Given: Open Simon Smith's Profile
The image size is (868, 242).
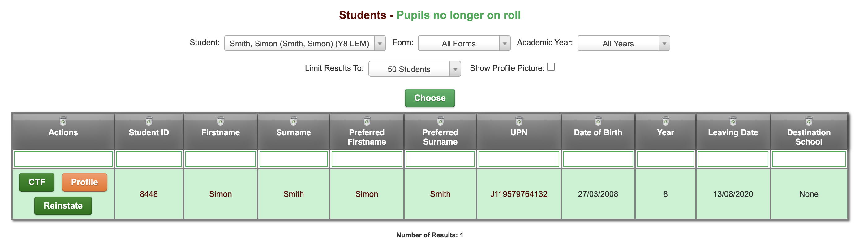Looking at the screenshot, I should click(84, 182).
